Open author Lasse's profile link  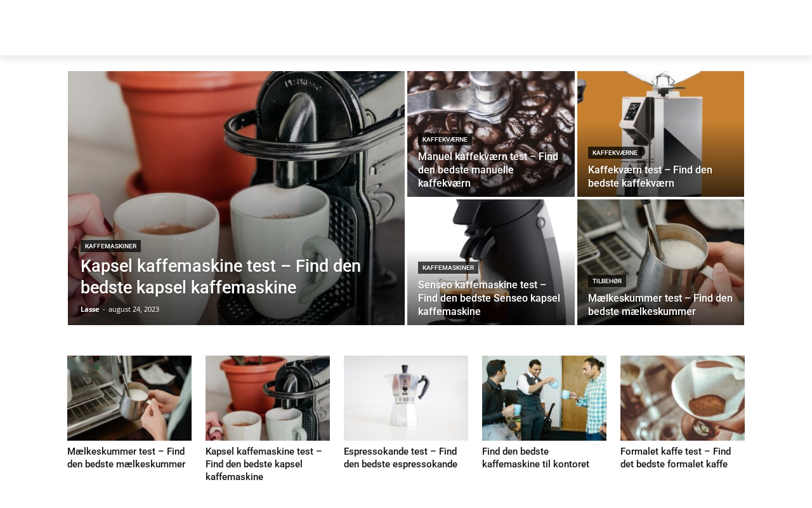89,309
